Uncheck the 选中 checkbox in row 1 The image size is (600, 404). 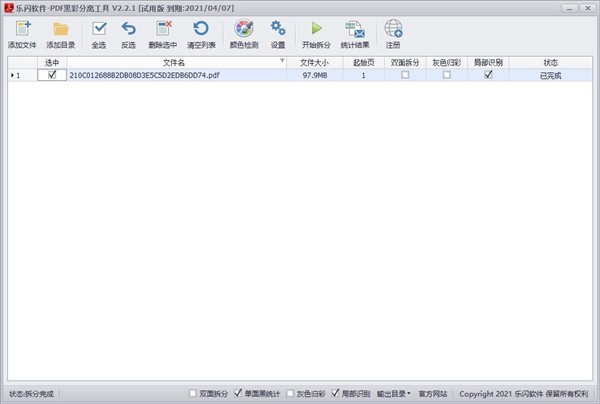pos(52,75)
